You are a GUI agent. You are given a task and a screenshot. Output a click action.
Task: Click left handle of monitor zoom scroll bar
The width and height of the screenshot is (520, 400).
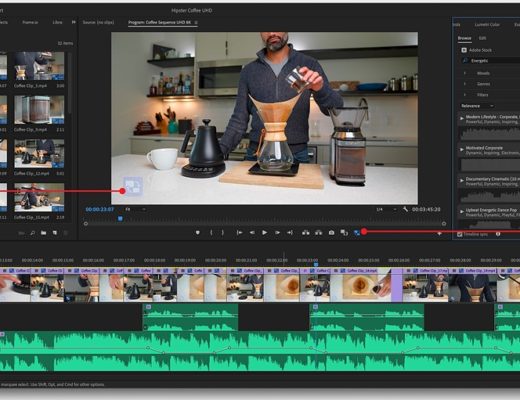86,224
